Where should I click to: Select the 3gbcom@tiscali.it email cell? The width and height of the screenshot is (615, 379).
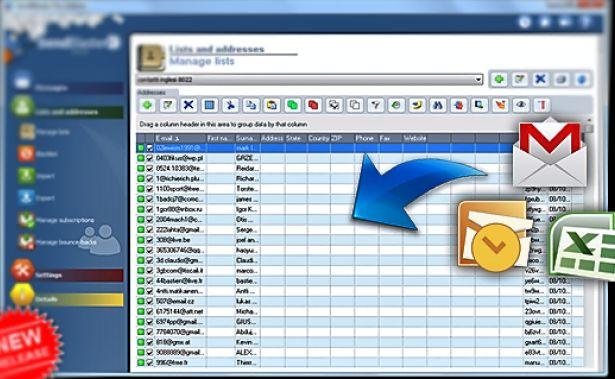pos(180,270)
